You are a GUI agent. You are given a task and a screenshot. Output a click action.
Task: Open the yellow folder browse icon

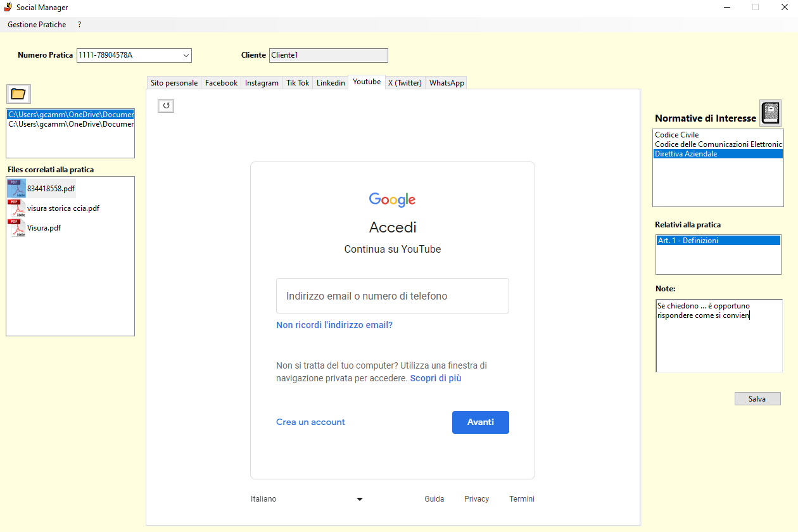tap(18, 94)
